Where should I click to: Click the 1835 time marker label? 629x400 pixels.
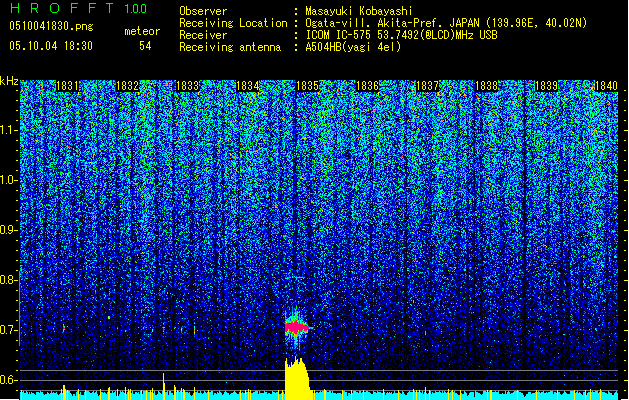[307, 86]
